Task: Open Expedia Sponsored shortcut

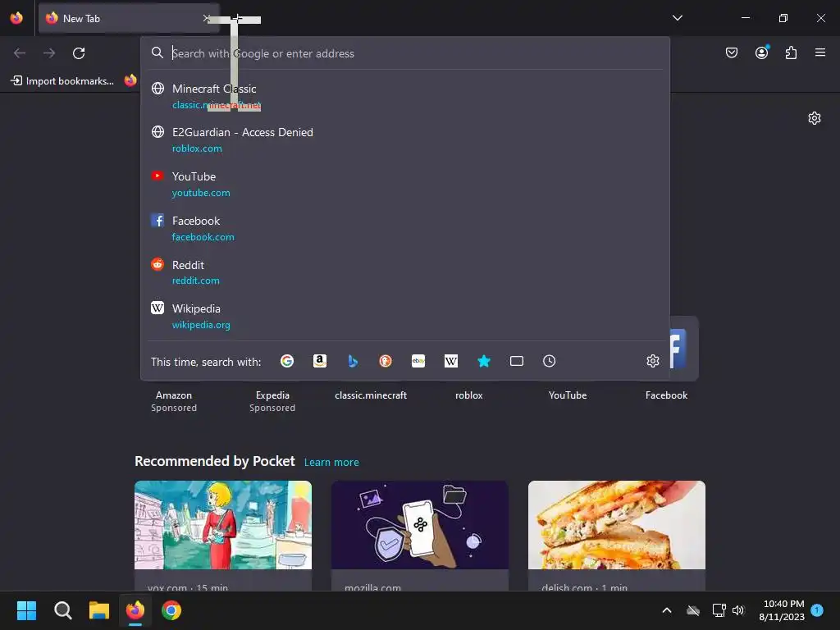Action: (x=272, y=400)
